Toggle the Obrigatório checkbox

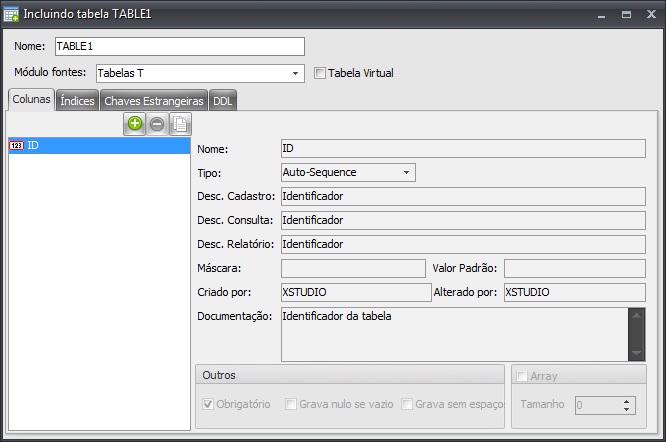[x=208, y=404]
